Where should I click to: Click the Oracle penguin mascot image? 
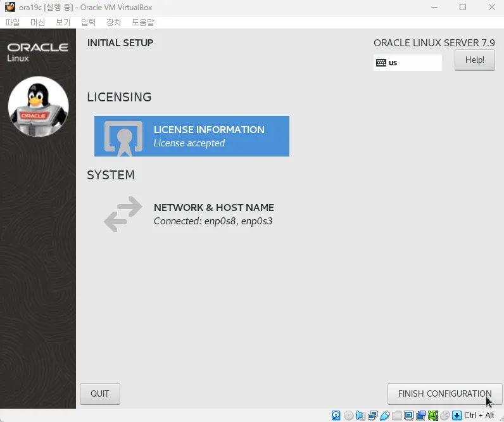pyautogui.click(x=38, y=106)
